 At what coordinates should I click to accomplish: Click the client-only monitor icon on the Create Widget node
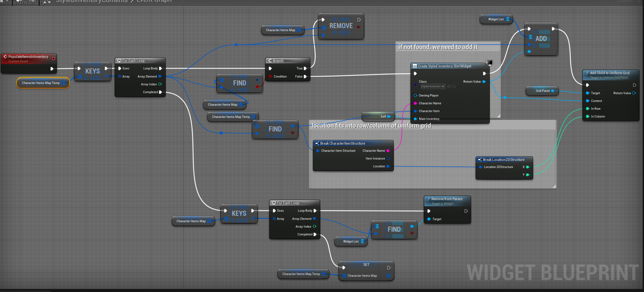click(490, 62)
